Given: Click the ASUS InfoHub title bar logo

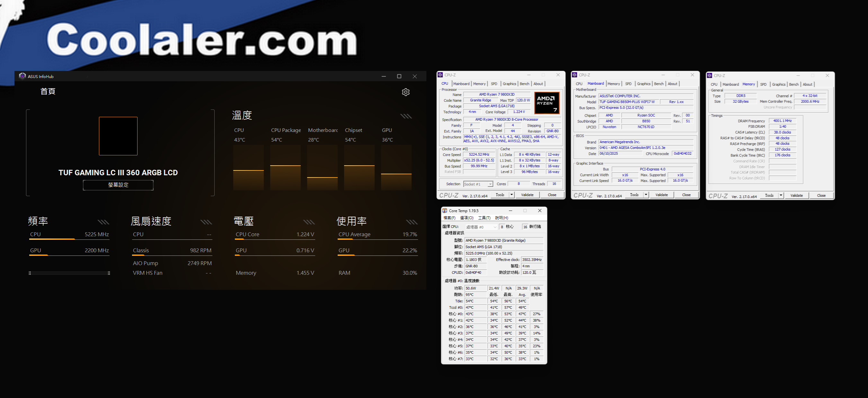Looking at the screenshot, I should 22,76.
